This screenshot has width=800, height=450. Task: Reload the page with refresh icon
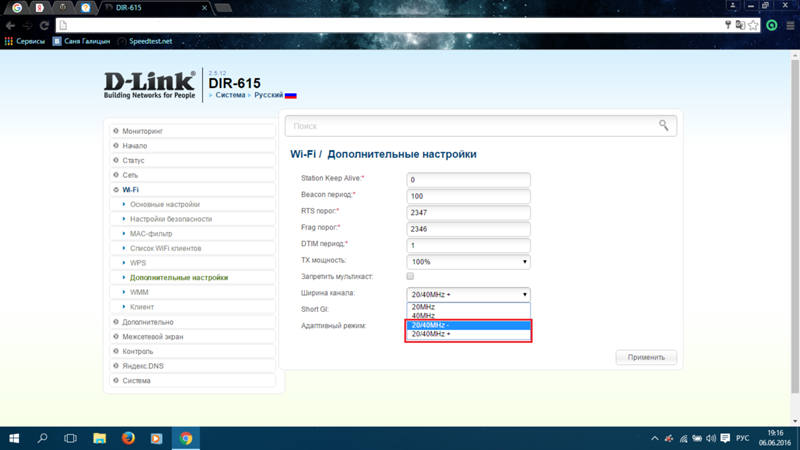pos(44,26)
